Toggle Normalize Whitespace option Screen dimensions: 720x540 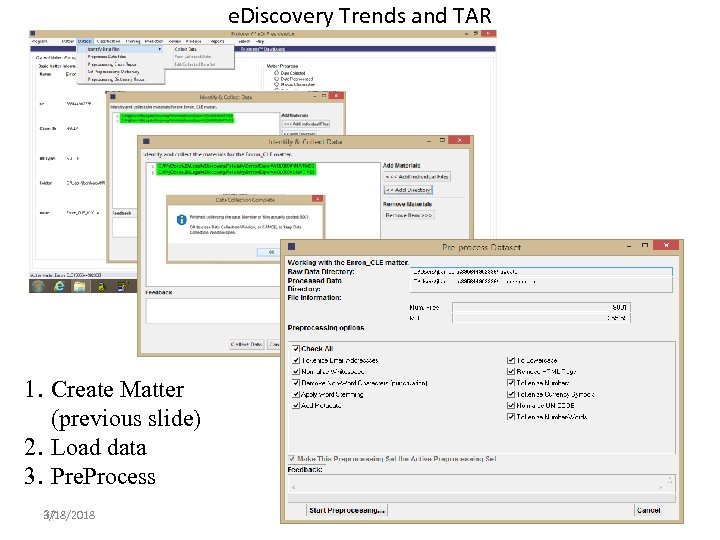pos(296,371)
